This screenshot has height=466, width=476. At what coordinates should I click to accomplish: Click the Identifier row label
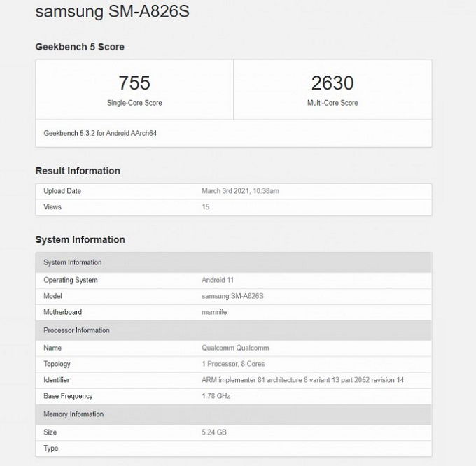pyautogui.click(x=57, y=380)
